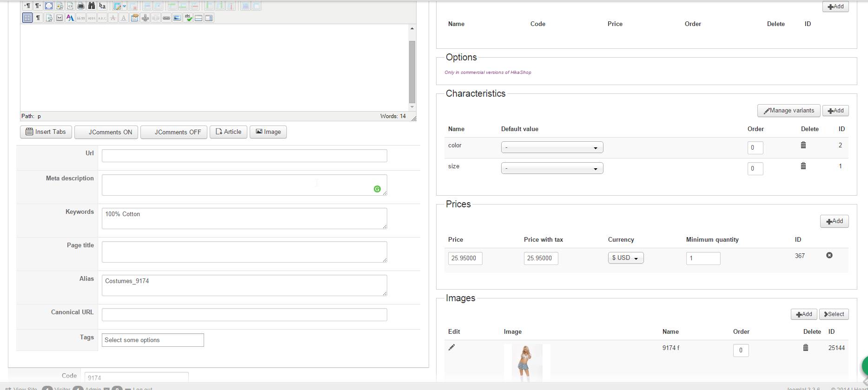Click the Print icon in editor toolbar

click(x=80, y=6)
